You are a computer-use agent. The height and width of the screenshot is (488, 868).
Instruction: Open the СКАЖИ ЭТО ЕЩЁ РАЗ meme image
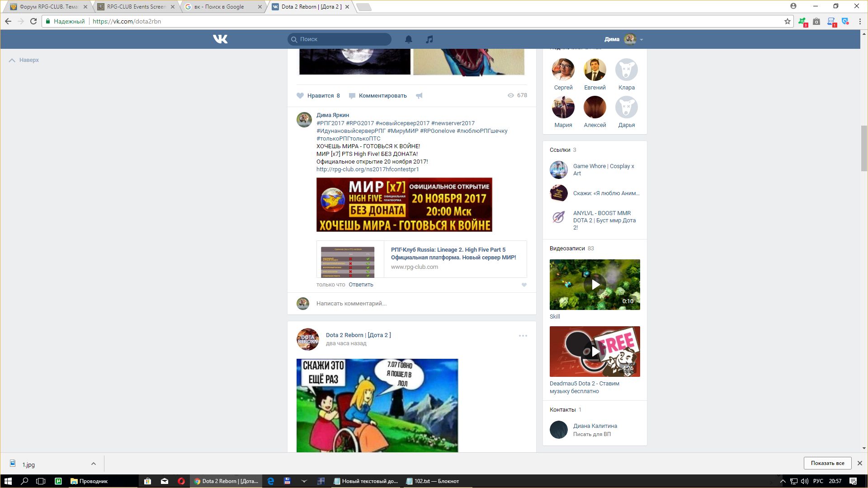click(x=377, y=405)
